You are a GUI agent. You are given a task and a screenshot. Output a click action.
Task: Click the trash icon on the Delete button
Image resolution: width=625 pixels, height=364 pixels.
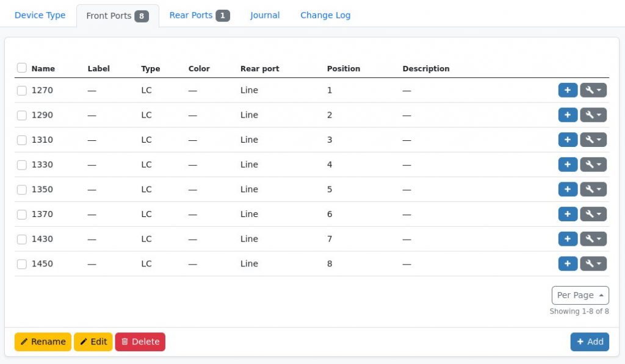tap(127, 341)
